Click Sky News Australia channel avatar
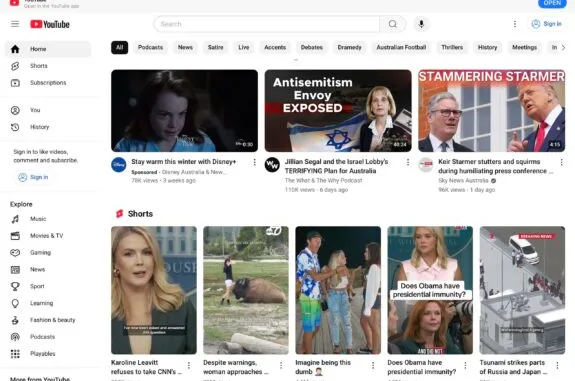The width and height of the screenshot is (575, 381). (x=426, y=165)
